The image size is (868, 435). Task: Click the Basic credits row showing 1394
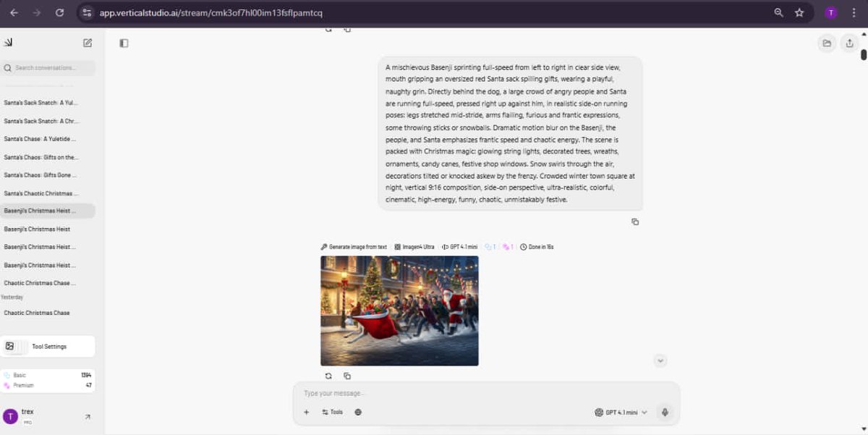(48, 375)
